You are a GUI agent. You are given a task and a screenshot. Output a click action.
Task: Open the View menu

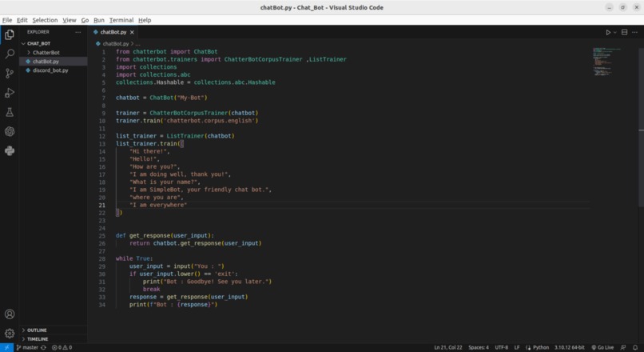[x=69, y=20]
